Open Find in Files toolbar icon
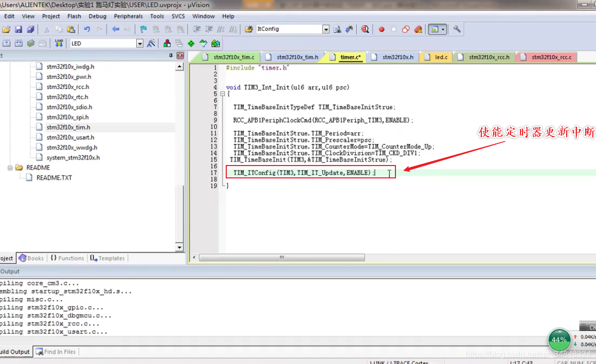 click(248, 29)
